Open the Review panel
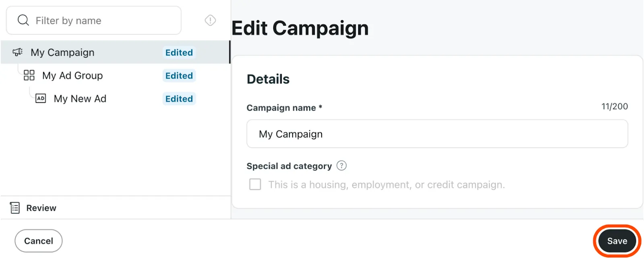Image resolution: width=644 pixels, height=259 pixels. [41, 207]
